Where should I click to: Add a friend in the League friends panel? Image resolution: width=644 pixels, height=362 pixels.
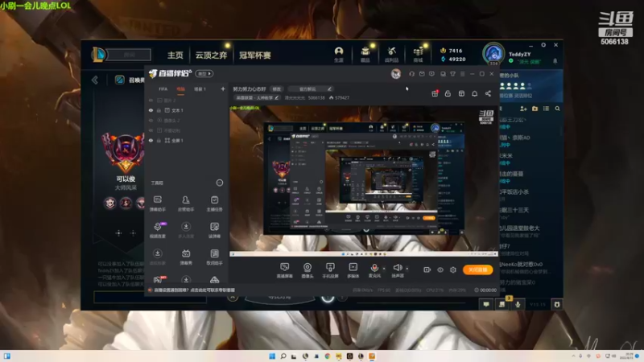tap(523, 109)
